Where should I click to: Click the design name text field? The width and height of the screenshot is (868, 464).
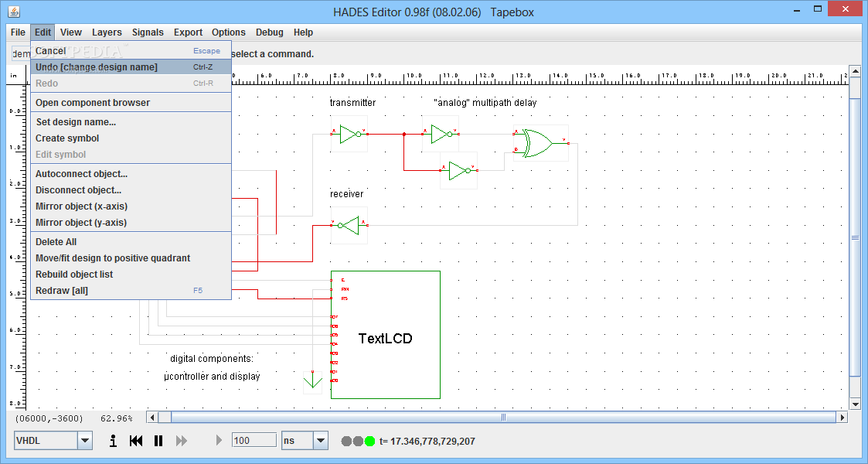tap(21, 53)
